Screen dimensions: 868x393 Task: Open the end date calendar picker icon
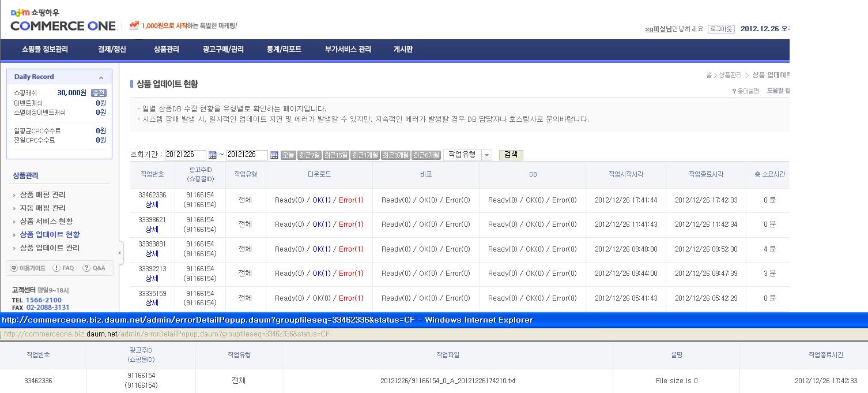[x=274, y=155]
